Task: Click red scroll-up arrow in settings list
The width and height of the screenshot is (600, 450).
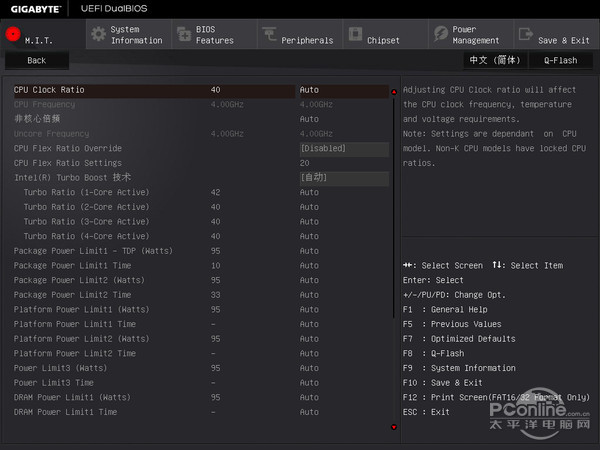Action: [x=394, y=92]
